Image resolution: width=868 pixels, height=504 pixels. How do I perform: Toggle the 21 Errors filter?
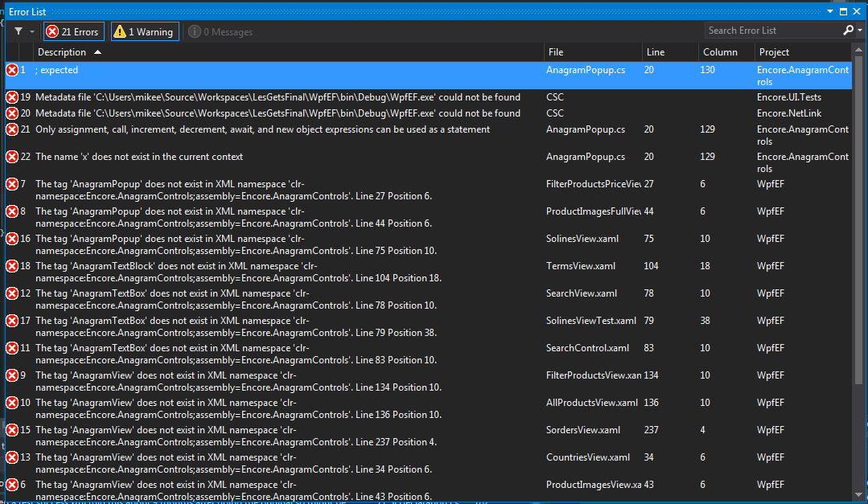[73, 31]
